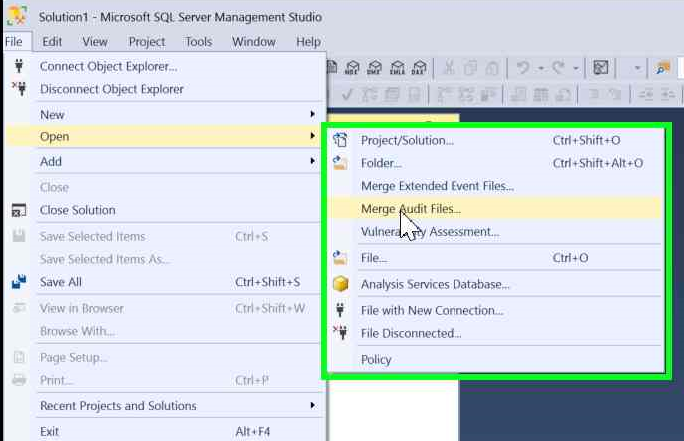Click the Project/Solution icon in Open submenu
684x441 pixels.
340,140
